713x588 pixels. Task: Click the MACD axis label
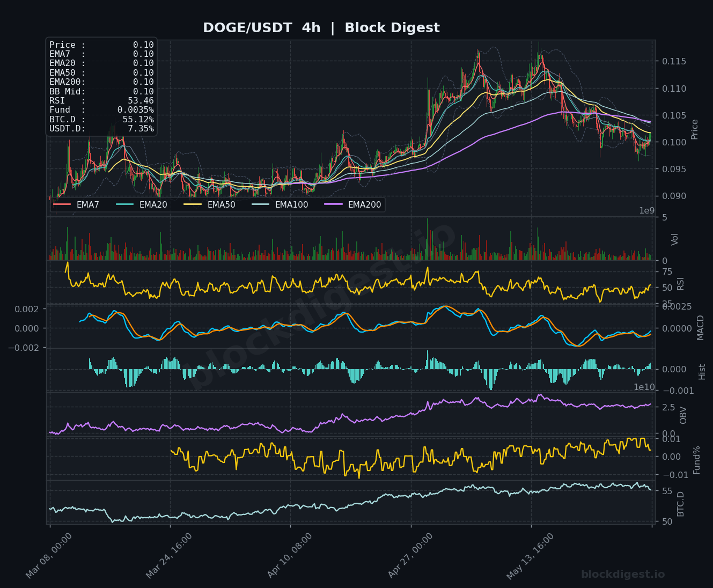[x=700, y=327]
